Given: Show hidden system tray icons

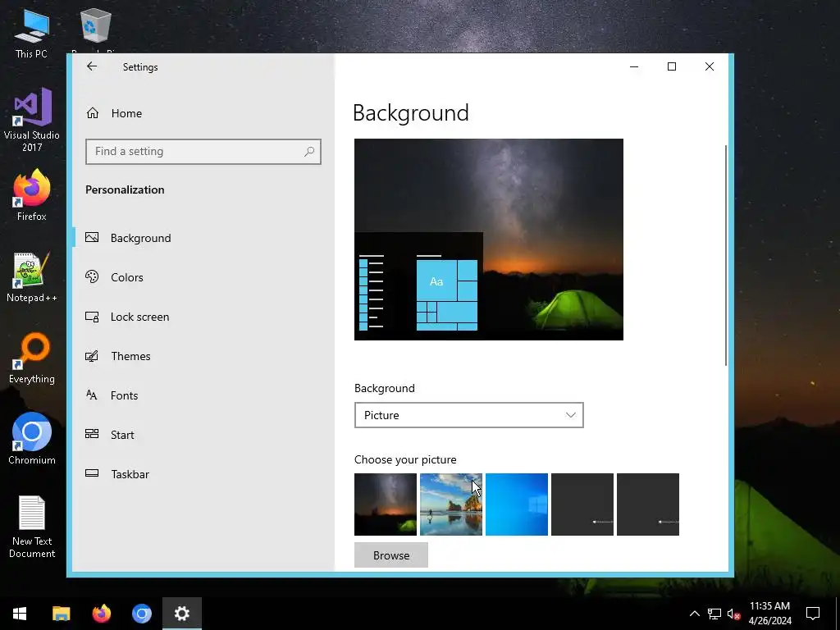Looking at the screenshot, I should (694, 614).
